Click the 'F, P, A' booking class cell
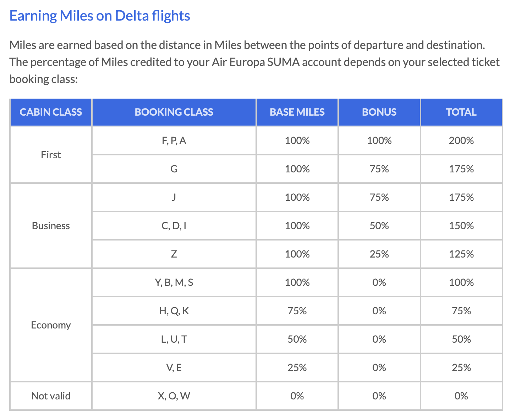This screenshot has height=420, width=516. click(174, 141)
